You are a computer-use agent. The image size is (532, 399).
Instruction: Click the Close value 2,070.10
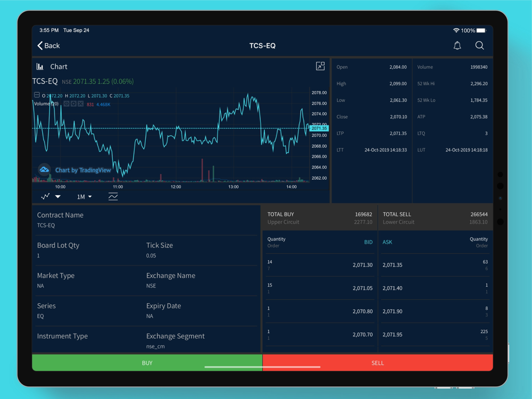(398, 117)
